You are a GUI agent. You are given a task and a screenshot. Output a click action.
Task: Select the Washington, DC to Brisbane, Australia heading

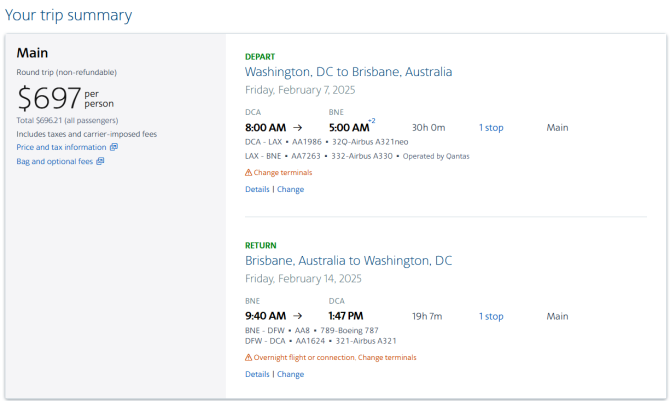pos(348,72)
